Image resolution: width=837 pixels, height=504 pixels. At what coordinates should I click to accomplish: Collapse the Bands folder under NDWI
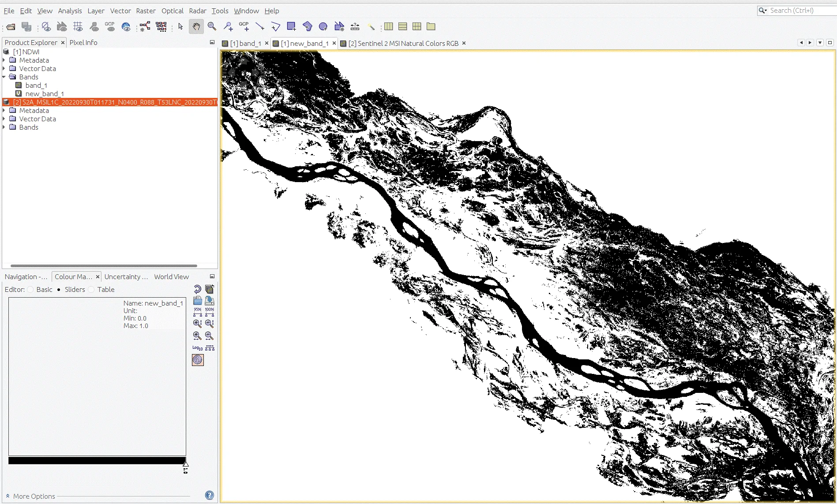tap(4, 77)
